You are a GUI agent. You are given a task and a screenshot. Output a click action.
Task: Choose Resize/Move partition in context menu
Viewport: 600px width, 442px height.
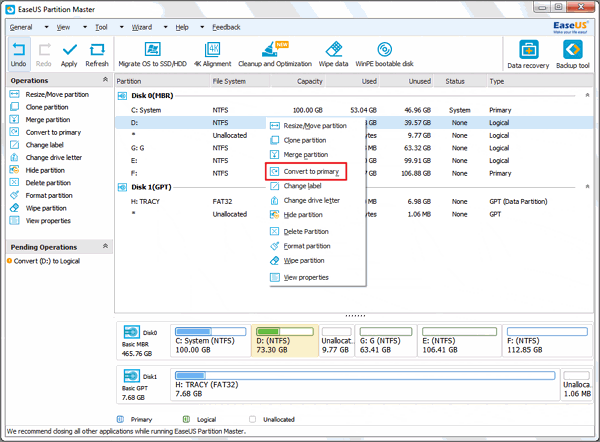(308, 126)
